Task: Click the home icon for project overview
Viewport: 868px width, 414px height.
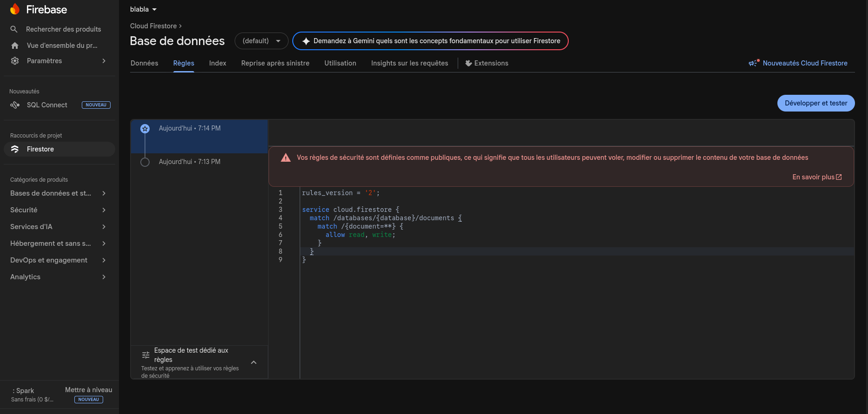Action: coord(15,46)
